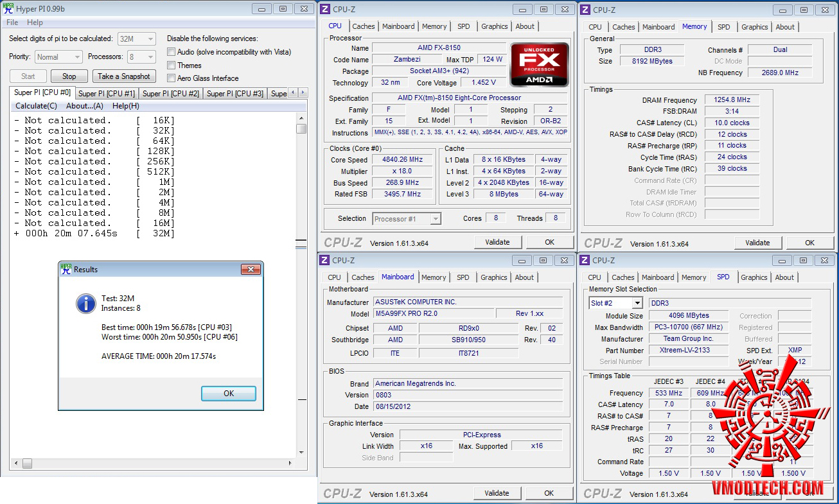Viewport: 839px width, 504px height.
Task: Click the DRAM Frequency value 1254.8 MHz
Action: [x=732, y=100]
